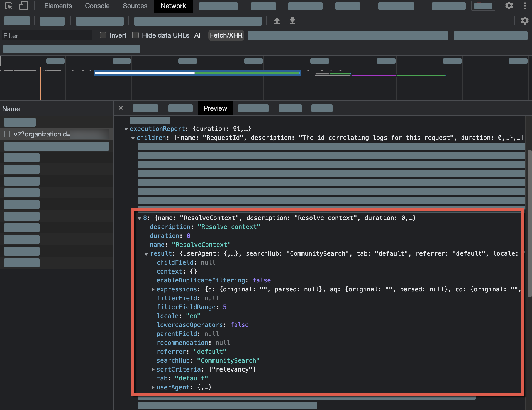Open the Sources tab
Screen dimensions: 532x410
(135, 6)
